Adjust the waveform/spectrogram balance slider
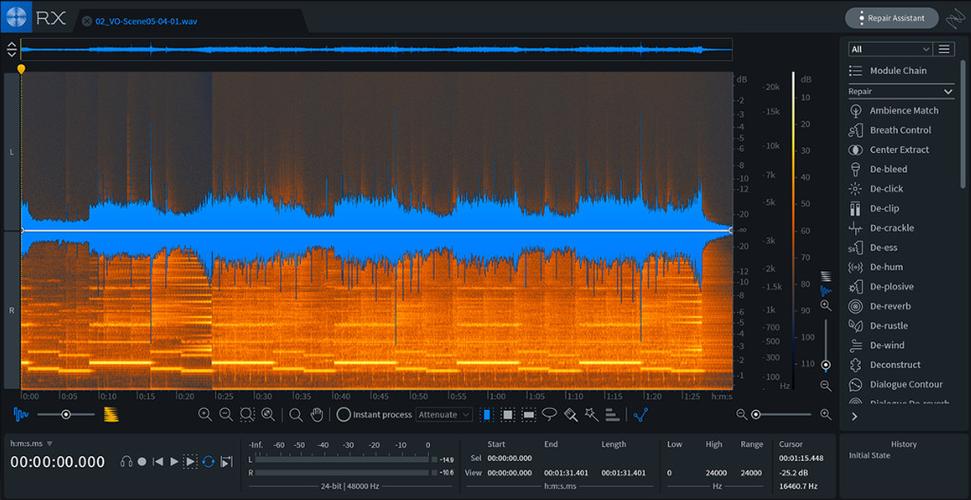Viewport: 971px width, 500px height. (66, 414)
